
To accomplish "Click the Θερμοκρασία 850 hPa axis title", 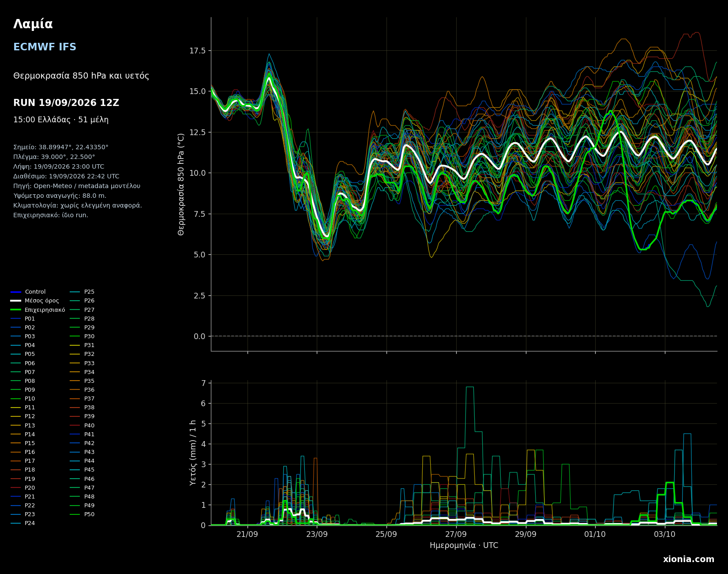I will (181, 184).
